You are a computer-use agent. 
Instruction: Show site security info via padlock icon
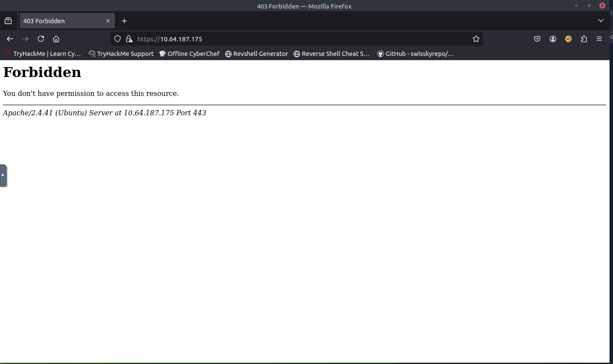129,39
